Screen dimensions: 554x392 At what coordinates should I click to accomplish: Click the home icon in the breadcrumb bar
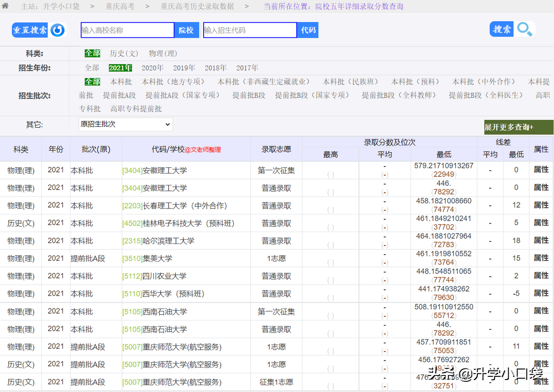pos(6,6)
